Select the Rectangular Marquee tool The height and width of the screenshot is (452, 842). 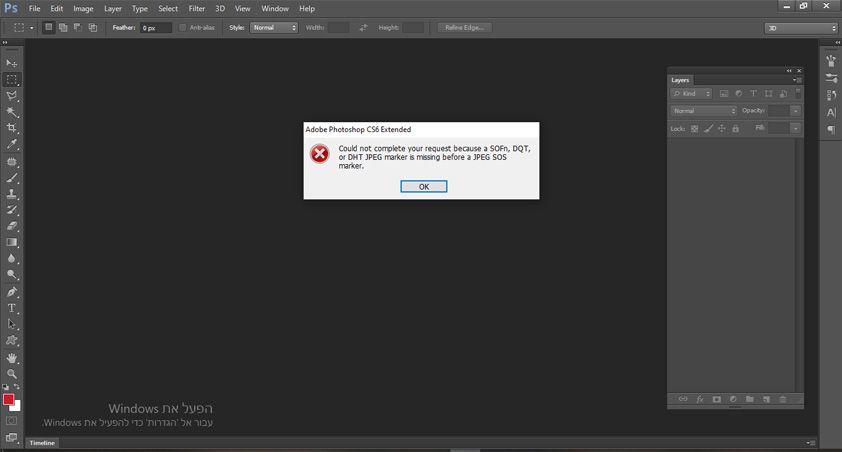click(x=11, y=79)
